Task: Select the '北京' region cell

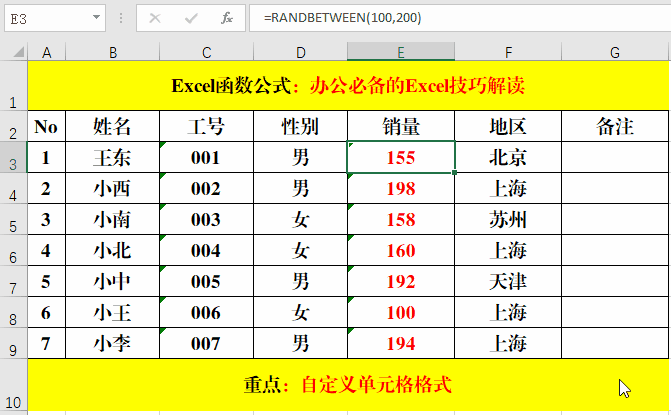Action: (508, 157)
